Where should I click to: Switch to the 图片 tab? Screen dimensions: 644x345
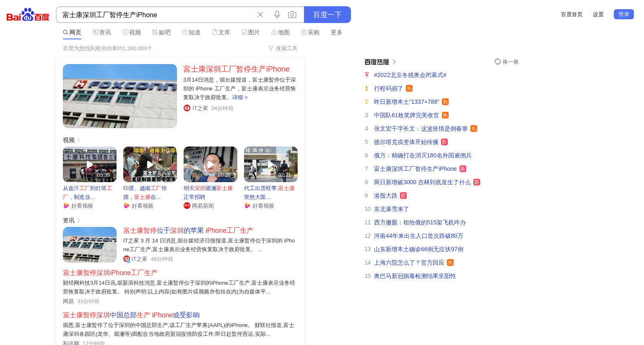251,32
